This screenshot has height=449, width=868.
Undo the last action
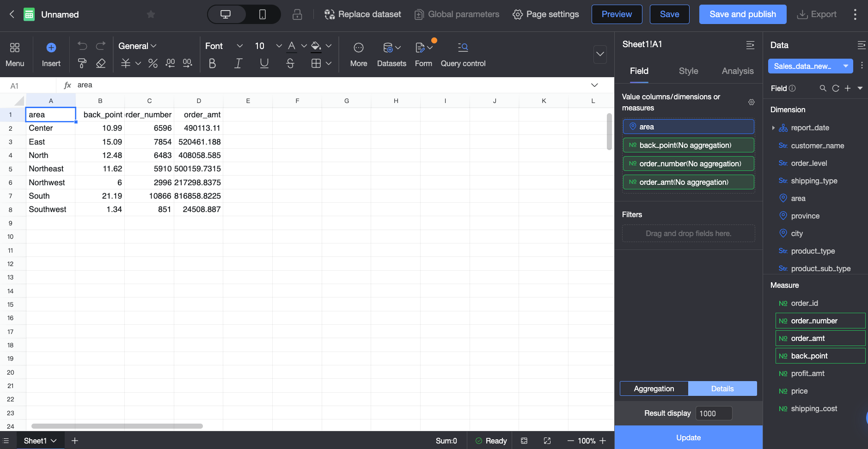82,46
